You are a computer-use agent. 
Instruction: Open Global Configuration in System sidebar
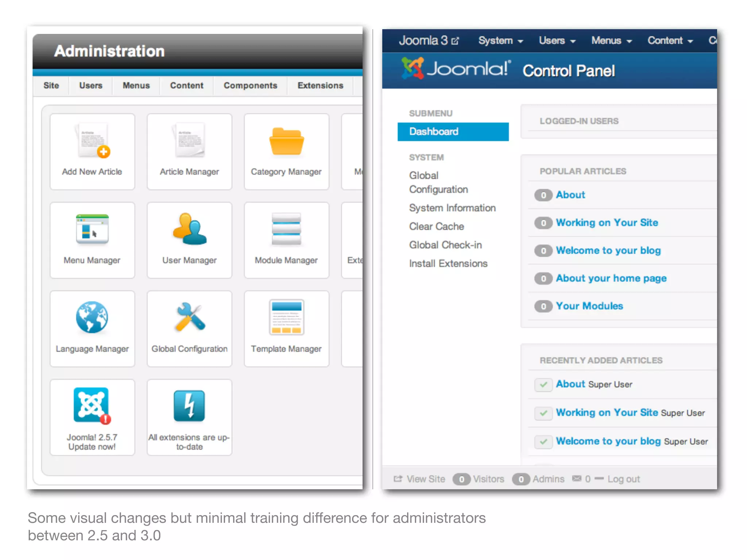tap(438, 182)
